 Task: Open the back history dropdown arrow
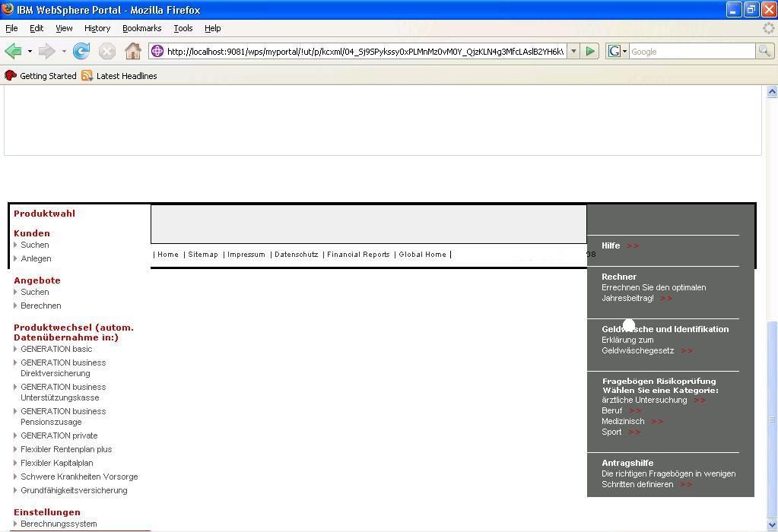[30, 52]
